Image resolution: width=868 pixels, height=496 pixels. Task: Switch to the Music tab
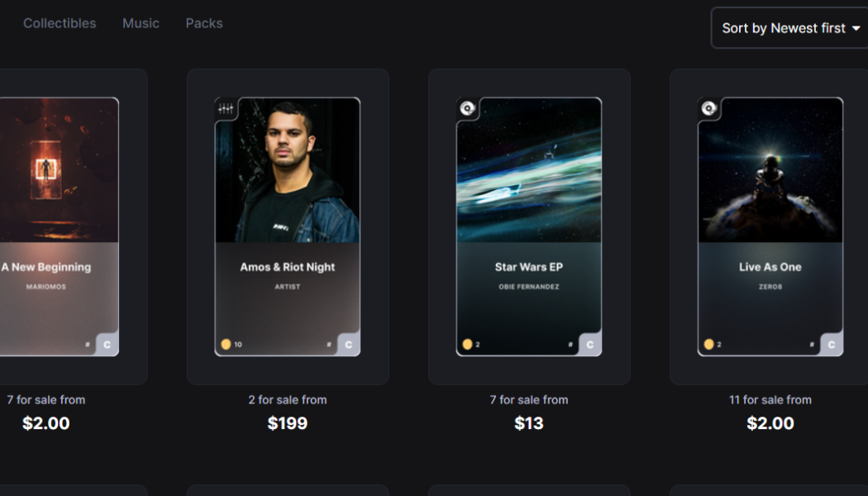point(141,23)
